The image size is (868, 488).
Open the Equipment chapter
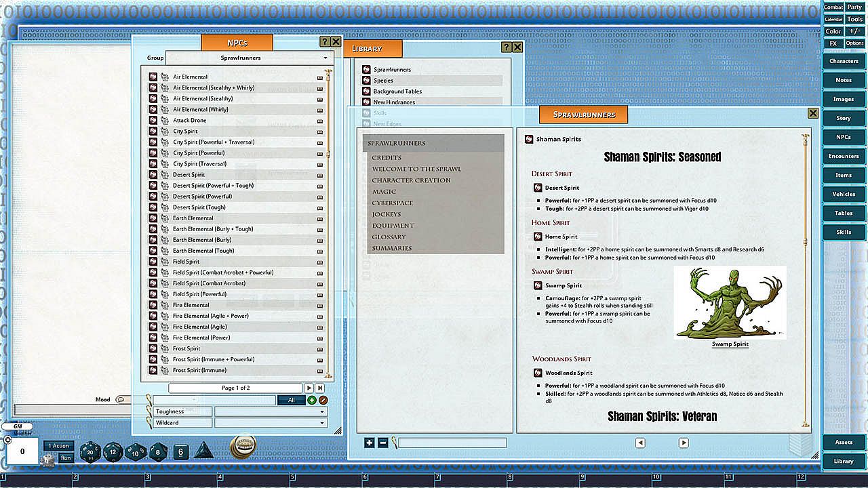(x=393, y=226)
